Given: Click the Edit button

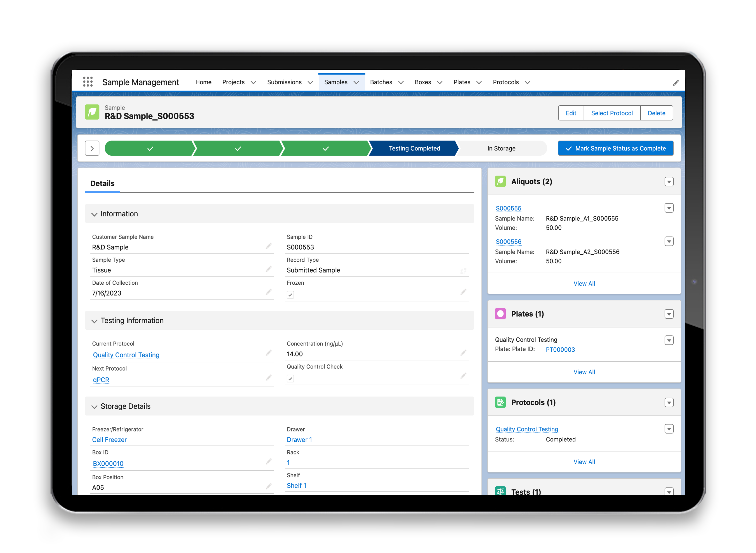Looking at the screenshot, I should point(571,113).
